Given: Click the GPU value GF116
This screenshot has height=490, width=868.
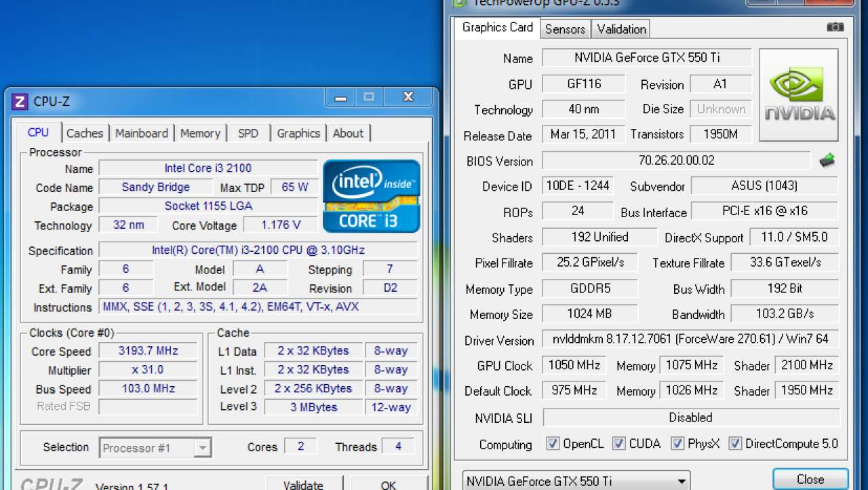Looking at the screenshot, I should click(x=583, y=83).
